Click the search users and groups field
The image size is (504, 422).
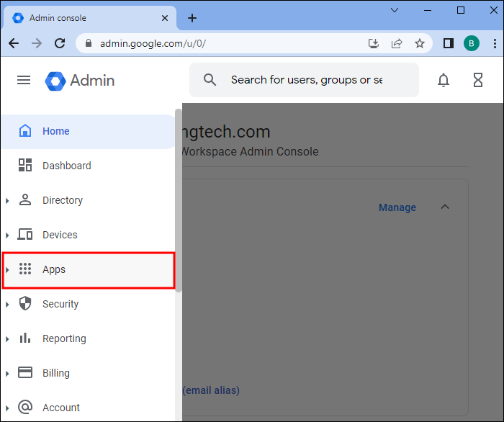pos(306,80)
